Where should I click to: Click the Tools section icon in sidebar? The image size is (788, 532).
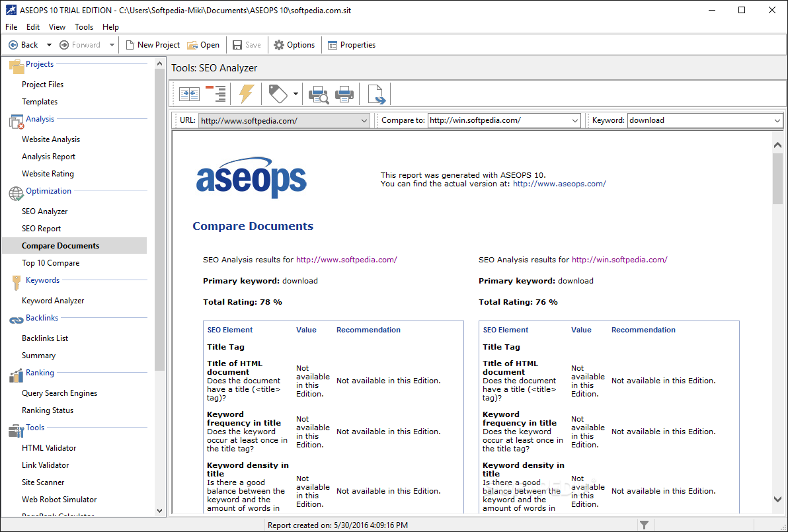[16, 430]
